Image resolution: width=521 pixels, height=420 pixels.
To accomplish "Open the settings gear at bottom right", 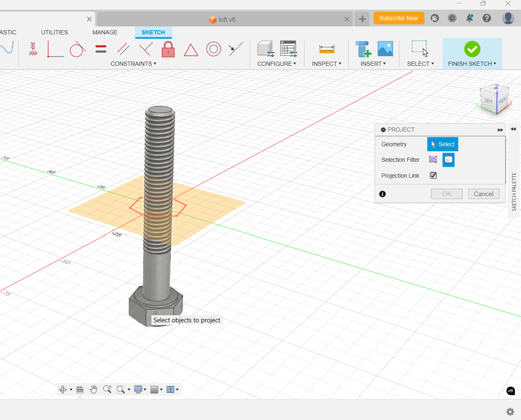I will (510, 412).
